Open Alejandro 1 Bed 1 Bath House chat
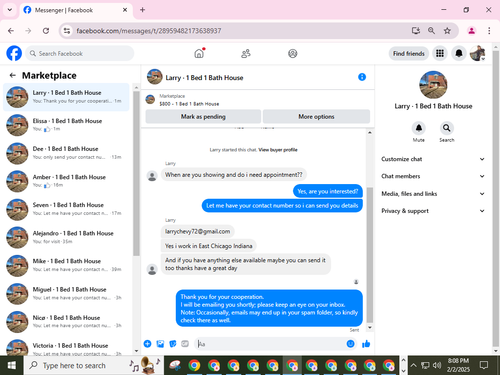The image size is (500, 375). tap(66, 237)
